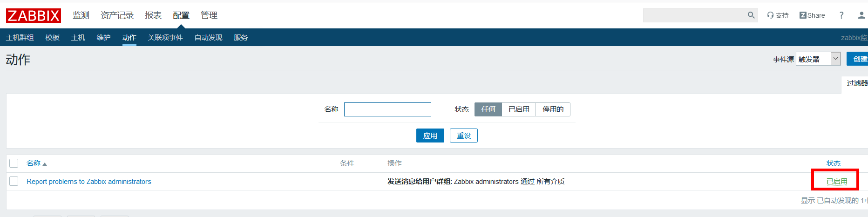Image resolution: width=868 pixels, height=217 pixels.
Task: Click the 应用 button
Action: point(430,136)
